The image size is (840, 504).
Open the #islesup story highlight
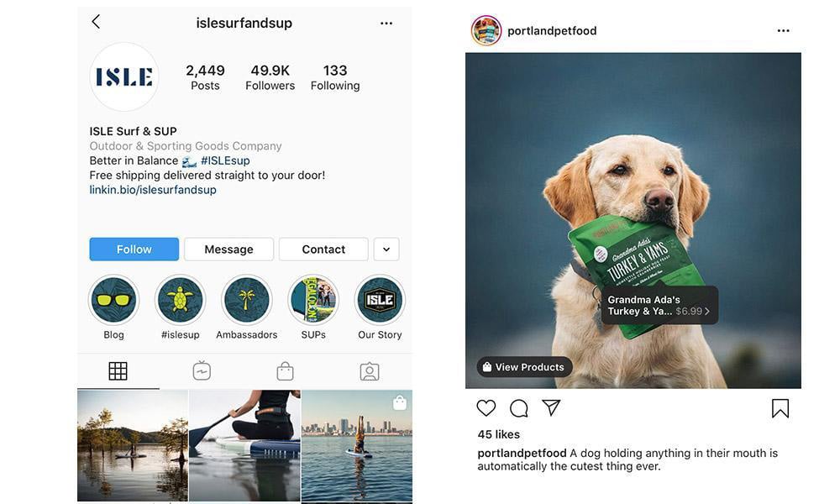180,299
